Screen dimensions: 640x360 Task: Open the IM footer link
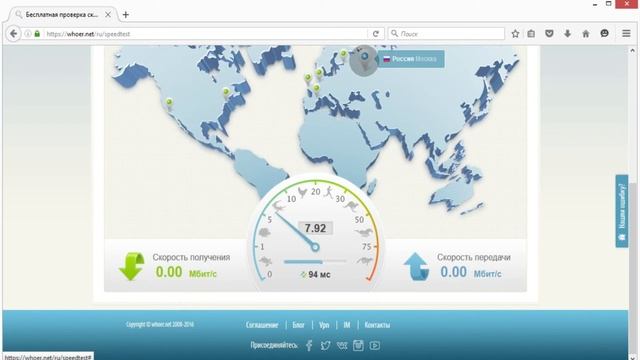coord(347,325)
